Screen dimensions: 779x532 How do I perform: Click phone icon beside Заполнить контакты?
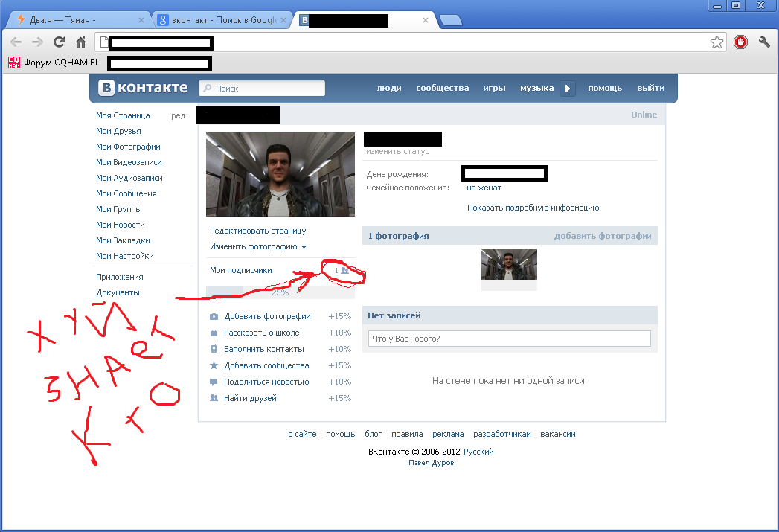click(214, 349)
